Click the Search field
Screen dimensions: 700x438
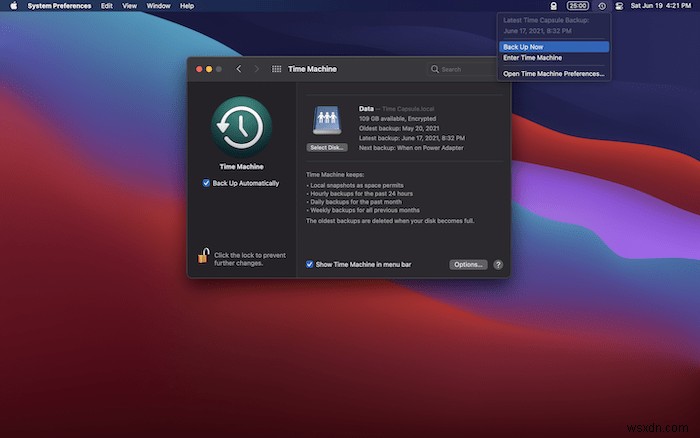click(x=462, y=69)
